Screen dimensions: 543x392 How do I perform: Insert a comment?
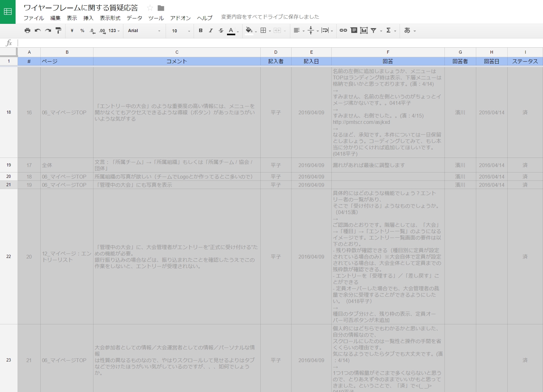(354, 30)
